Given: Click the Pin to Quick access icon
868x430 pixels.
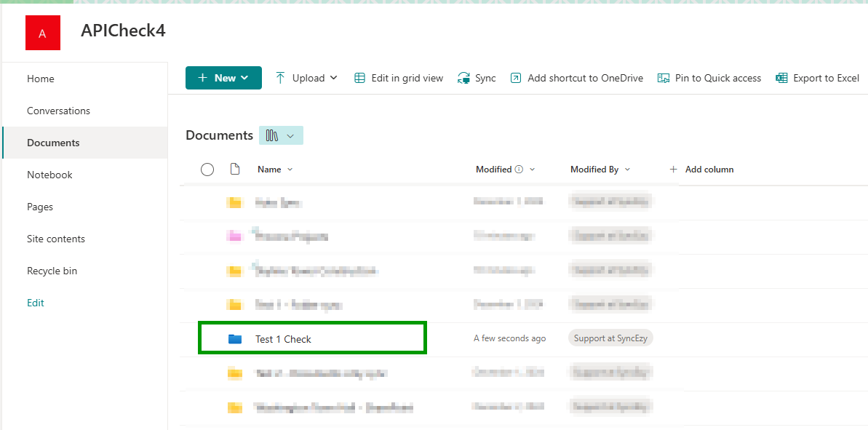Looking at the screenshot, I should coord(663,78).
